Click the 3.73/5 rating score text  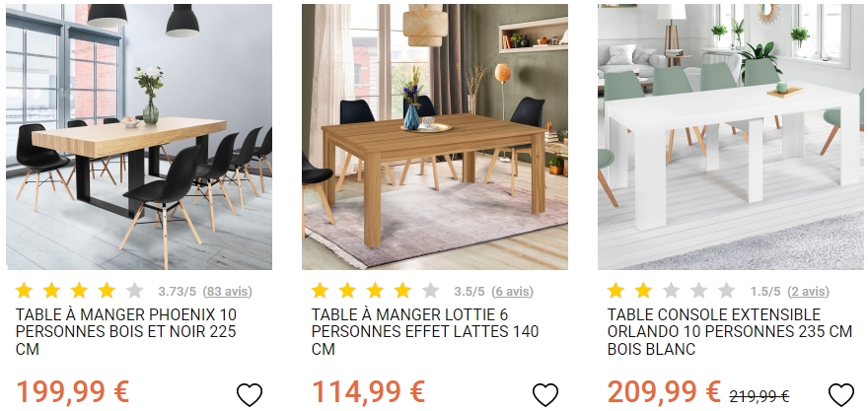pos(178,291)
